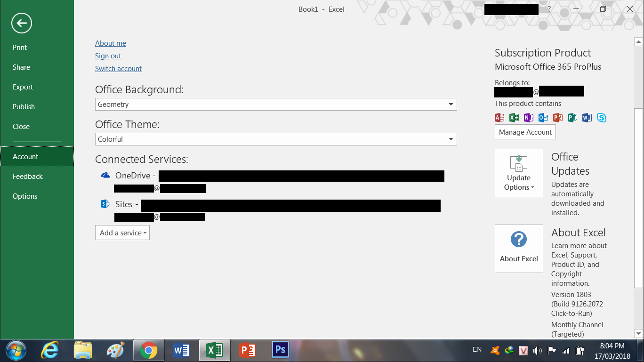This screenshot has width=644, height=362.
Task: Click the OneDrive cloud icon in Connected Services
Action: point(105,176)
